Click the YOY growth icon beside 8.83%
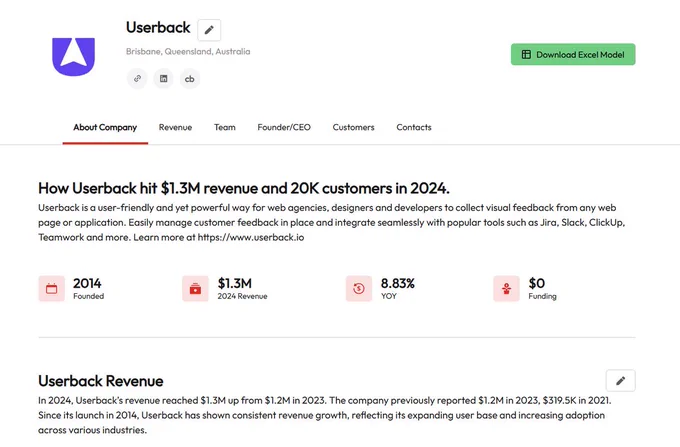680x447 pixels. tap(359, 288)
